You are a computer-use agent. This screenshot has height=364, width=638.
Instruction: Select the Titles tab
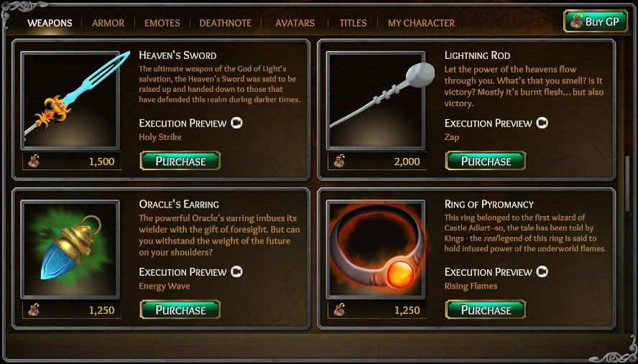[353, 23]
